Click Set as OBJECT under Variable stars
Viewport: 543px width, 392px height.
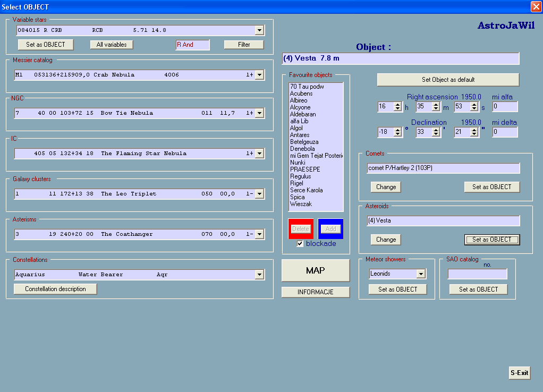click(x=45, y=45)
